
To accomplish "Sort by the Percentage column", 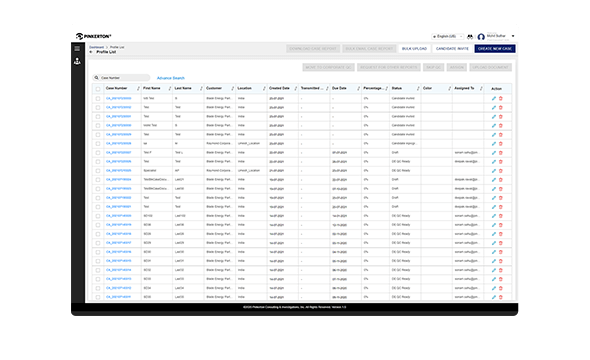I will (386, 88).
